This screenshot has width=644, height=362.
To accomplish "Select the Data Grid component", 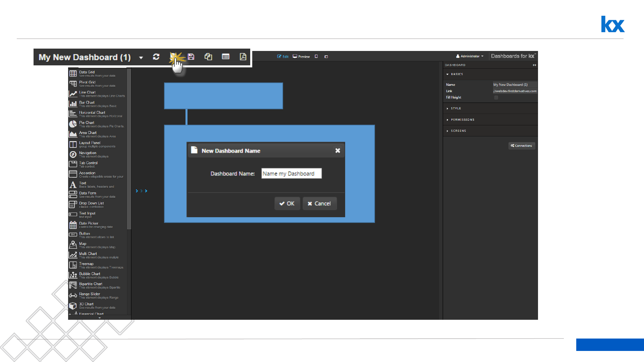I will click(87, 73).
